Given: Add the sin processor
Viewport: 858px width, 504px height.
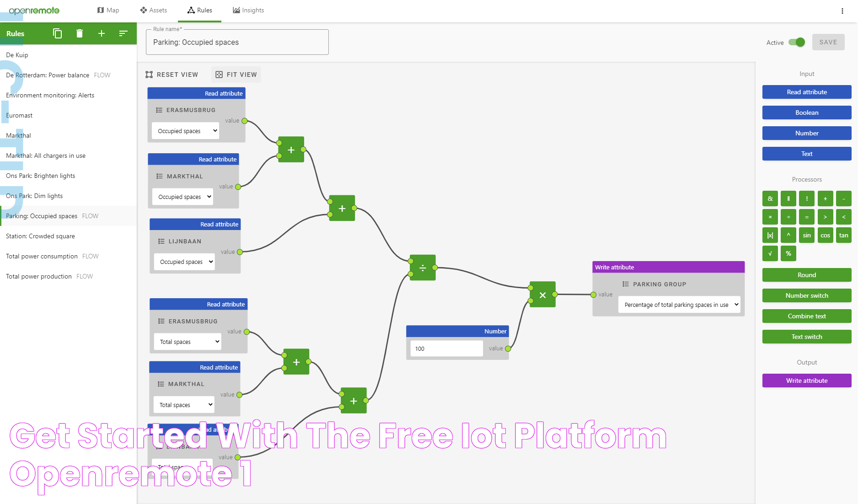Looking at the screenshot, I should (807, 235).
